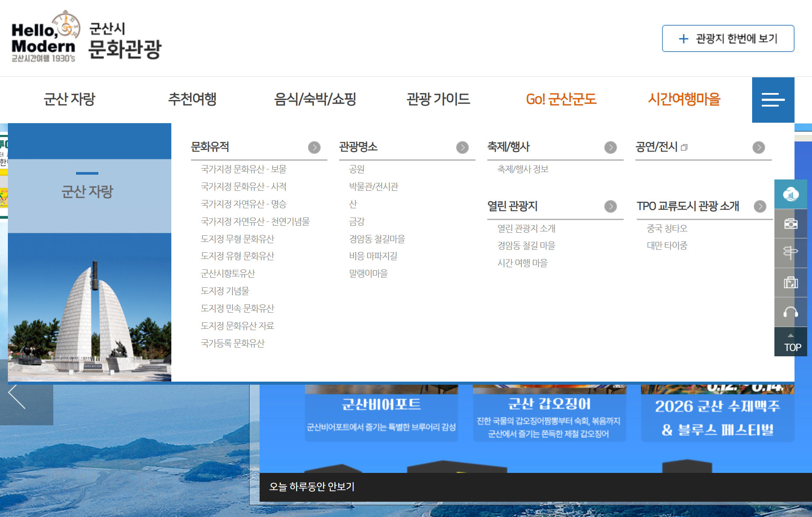Open 경암동 철길 마을 link under 열린 관광지
The width and height of the screenshot is (812, 517).
point(526,245)
